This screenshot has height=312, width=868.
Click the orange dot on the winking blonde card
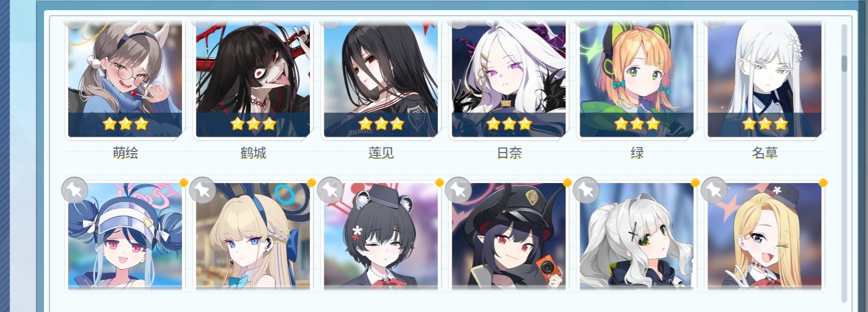[x=823, y=182]
